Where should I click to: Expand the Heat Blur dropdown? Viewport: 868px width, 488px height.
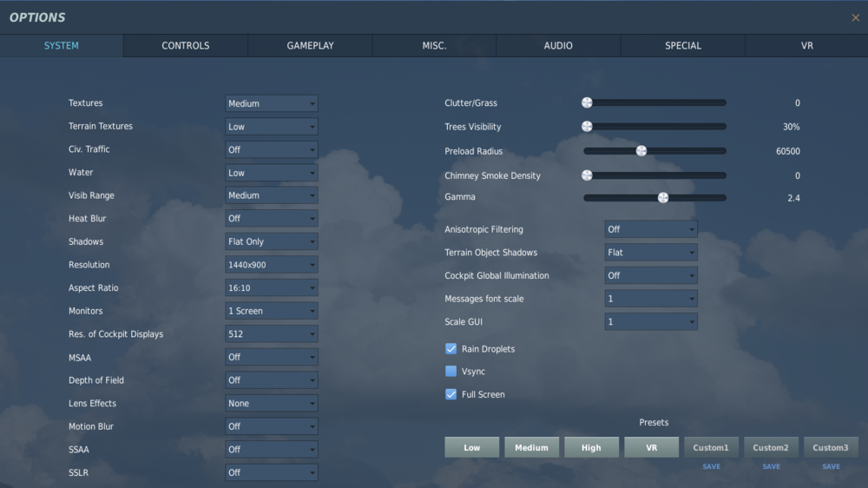pyautogui.click(x=271, y=219)
